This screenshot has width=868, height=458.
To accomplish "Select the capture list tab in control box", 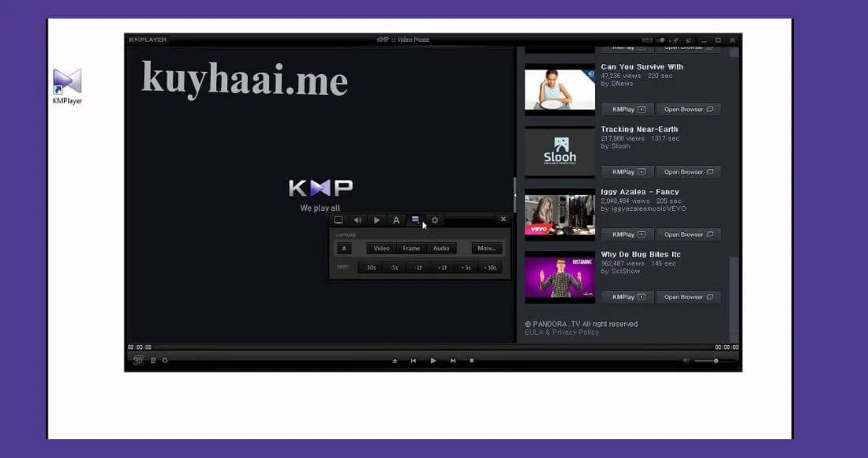I will click(415, 220).
